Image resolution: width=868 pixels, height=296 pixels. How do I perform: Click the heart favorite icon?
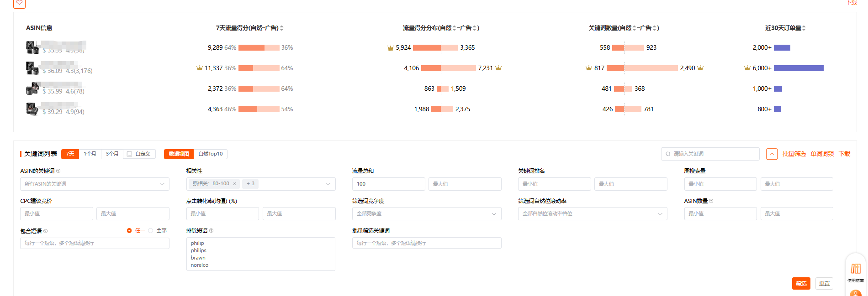19,3
